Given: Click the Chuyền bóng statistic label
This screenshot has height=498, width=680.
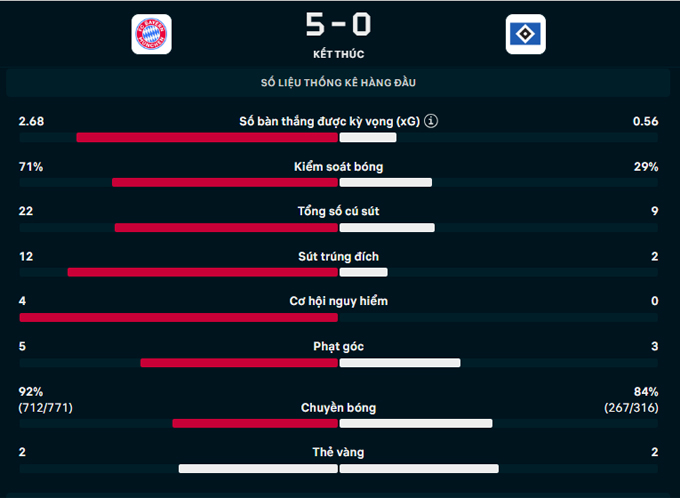Looking at the screenshot, I should click(338, 408).
